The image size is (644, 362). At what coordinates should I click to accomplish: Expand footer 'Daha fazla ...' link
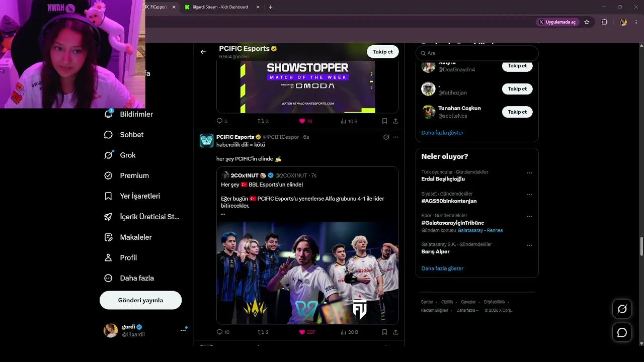click(467, 310)
